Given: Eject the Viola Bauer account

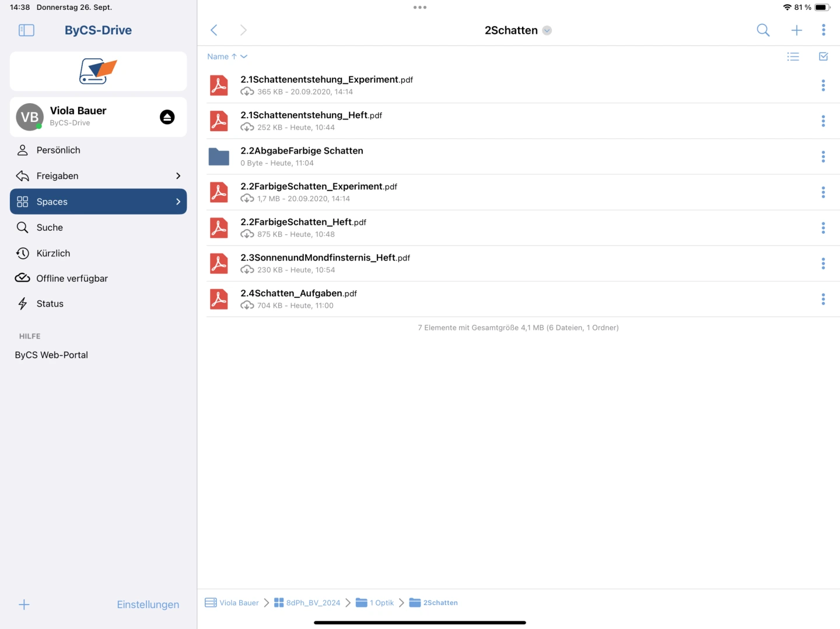Looking at the screenshot, I should pyautogui.click(x=167, y=117).
